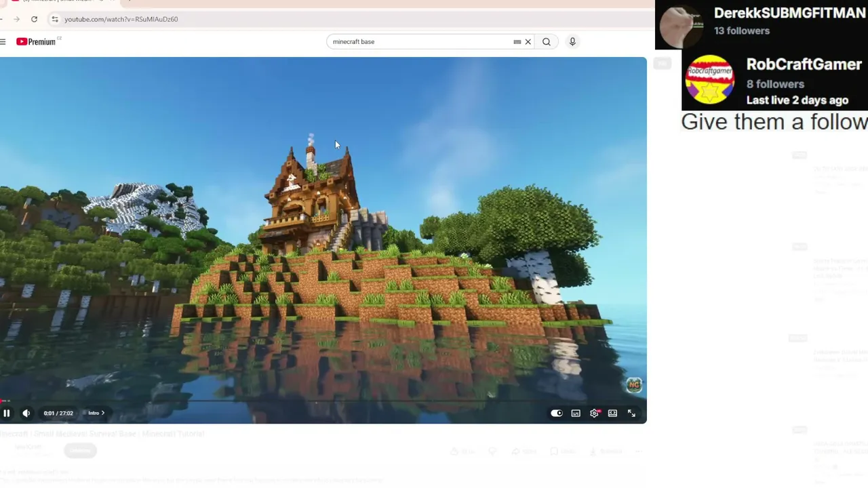Image resolution: width=868 pixels, height=488 pixels.
Task: Open more actions ellipsis under the video
Action: coord(639,451)
